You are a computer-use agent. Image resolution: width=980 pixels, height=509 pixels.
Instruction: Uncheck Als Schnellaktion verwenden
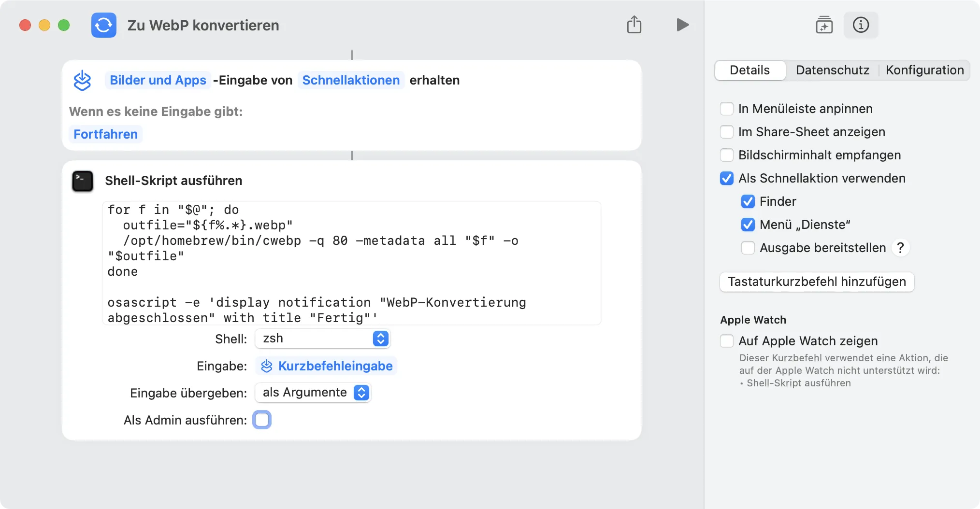[727, 178]
